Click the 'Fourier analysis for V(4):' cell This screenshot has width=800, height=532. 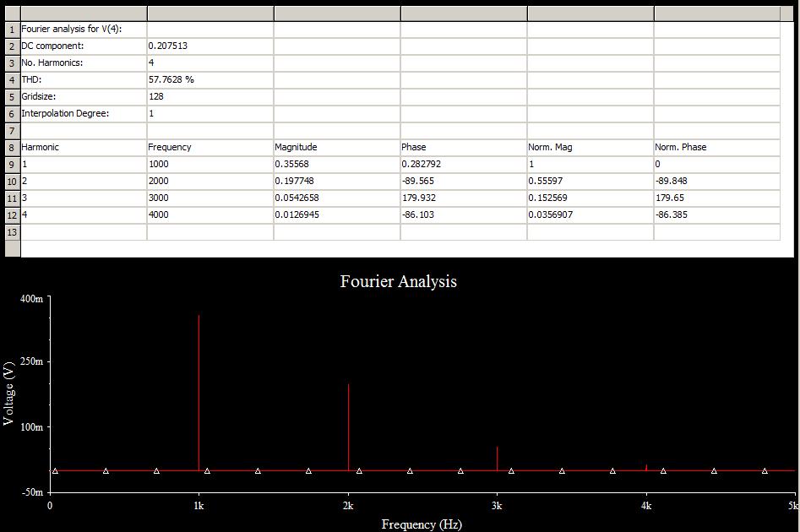(83, 29)
